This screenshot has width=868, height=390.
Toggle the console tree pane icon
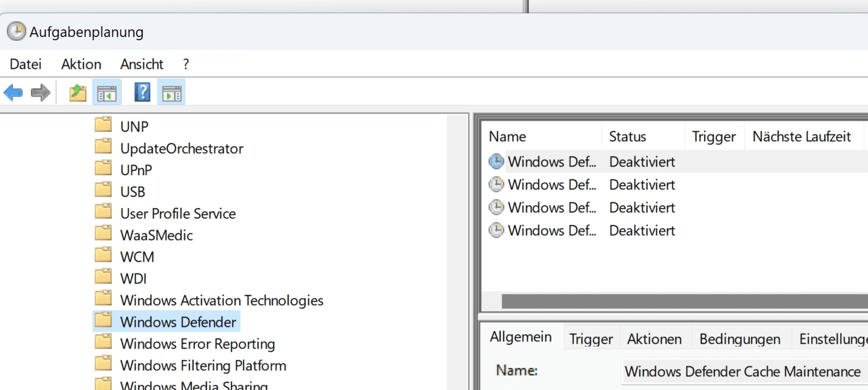pyautogui.click(x=107, y=93)
